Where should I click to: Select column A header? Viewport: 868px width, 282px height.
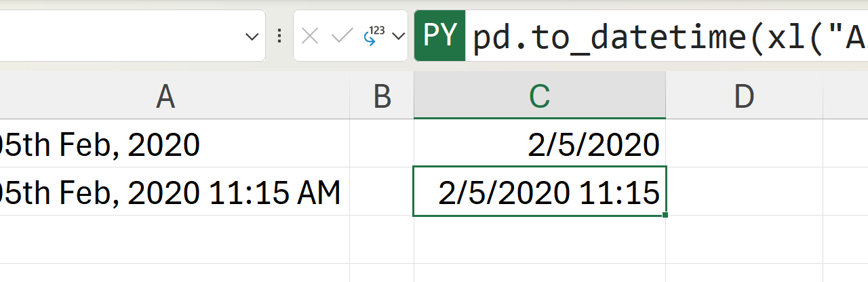click(165, 97)
